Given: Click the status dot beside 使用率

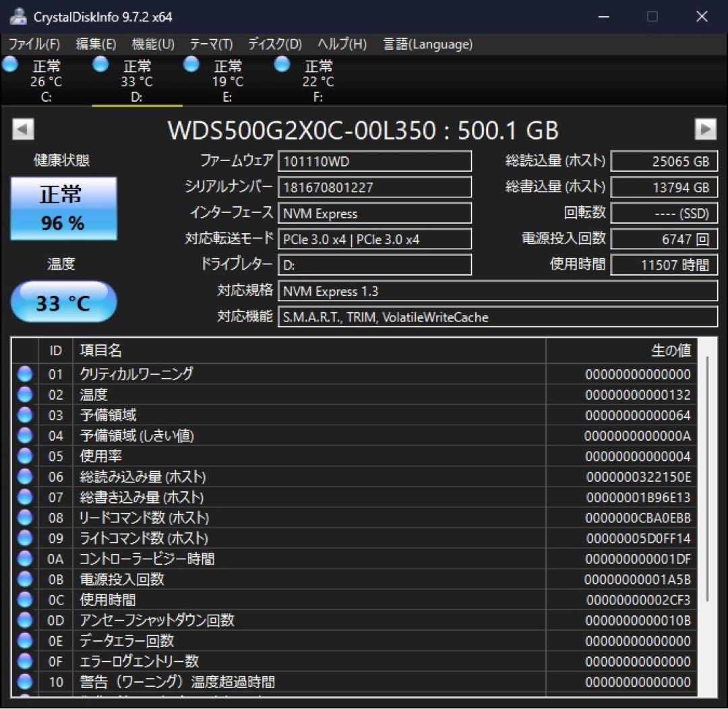Looking at the screenshot, I should (24, 456).
